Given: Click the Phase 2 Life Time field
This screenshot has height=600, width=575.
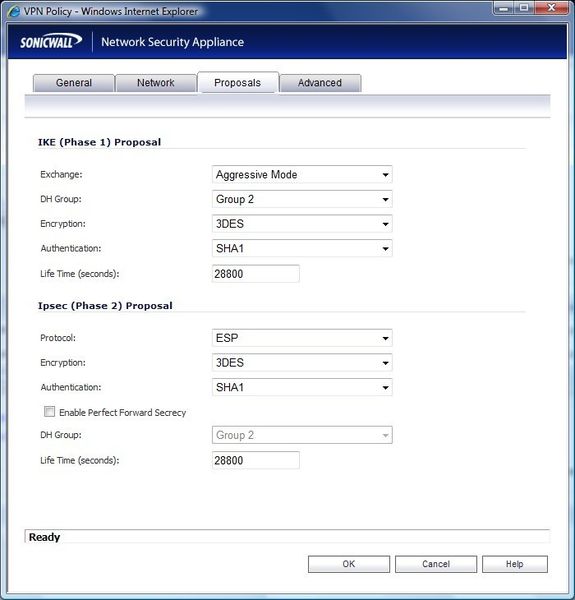Looking at the screenshot, I should [x=256, y=460].
